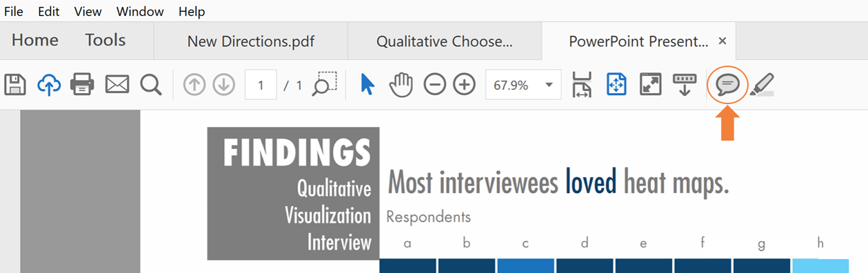Select the Highlight text tool
The width and height of the screenshot is (868, 273).
[x=762, y=85]
